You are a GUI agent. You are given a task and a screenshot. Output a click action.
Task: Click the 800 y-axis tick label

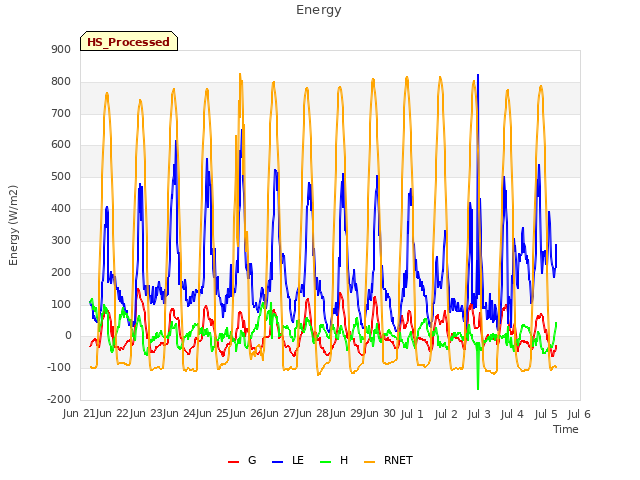[61, 82]
